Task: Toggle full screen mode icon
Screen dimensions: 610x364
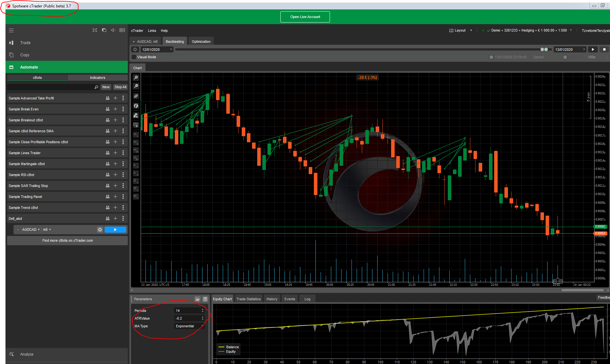Action: coord(95,30)
